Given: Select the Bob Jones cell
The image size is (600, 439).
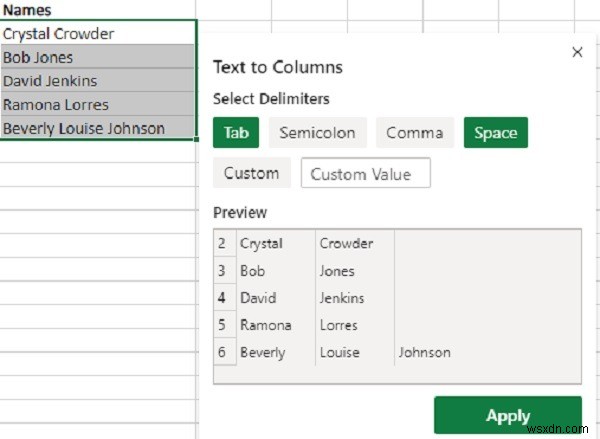Looking at the screenshot, I should point(98,57).
